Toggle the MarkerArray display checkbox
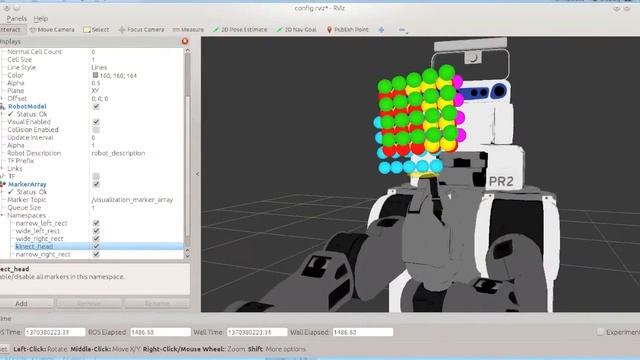 (x=96, y=184)
